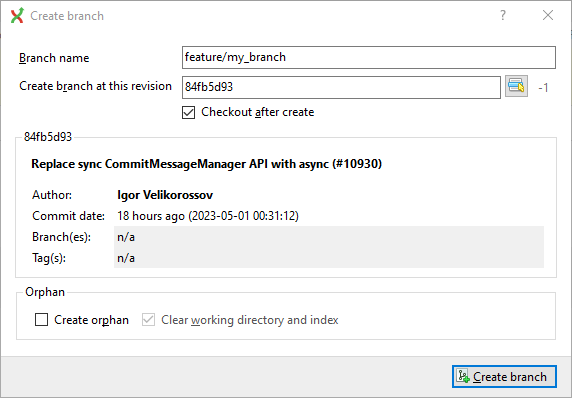This screenshot has width=572, height=398.
Task: Click the author name Igor Velikorossov
Action: pyautogui.click(x=165, y=195)
